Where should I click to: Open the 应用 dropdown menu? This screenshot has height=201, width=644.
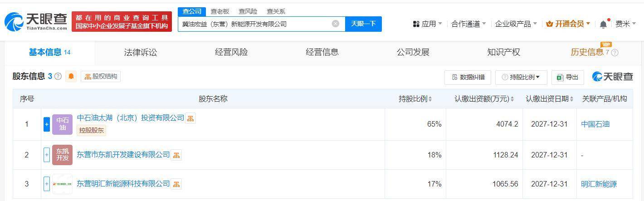(427, 24)
